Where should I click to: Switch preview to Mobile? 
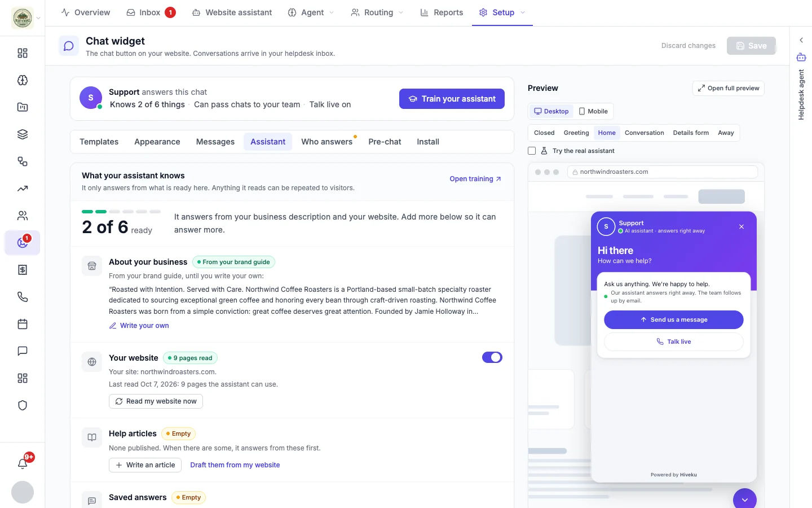(x=593, y=111)
